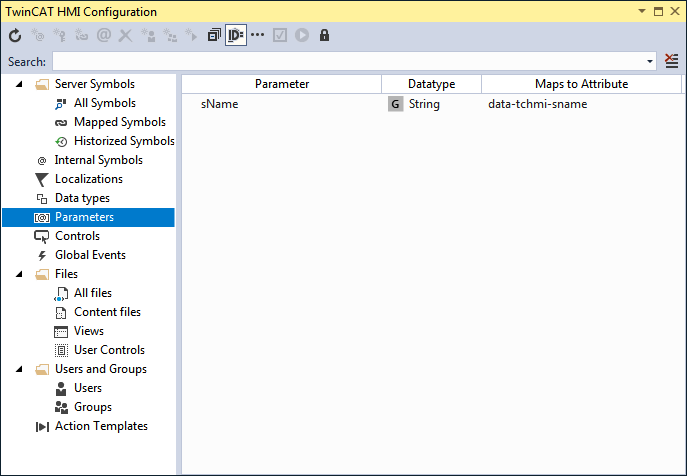Select Server Symbols in the tree
Viewport: 687px width, 476px height.
(x=95, y=84)
